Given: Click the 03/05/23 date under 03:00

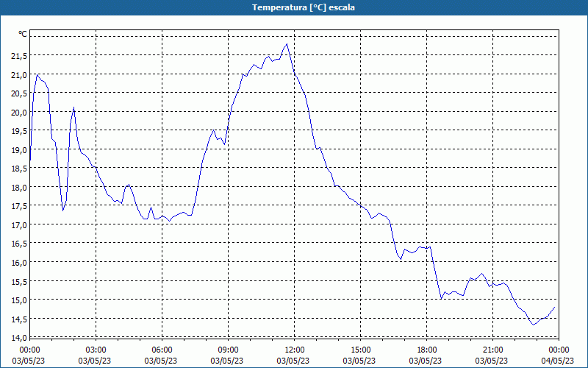Looking at the screenshot, I should 95,361.
